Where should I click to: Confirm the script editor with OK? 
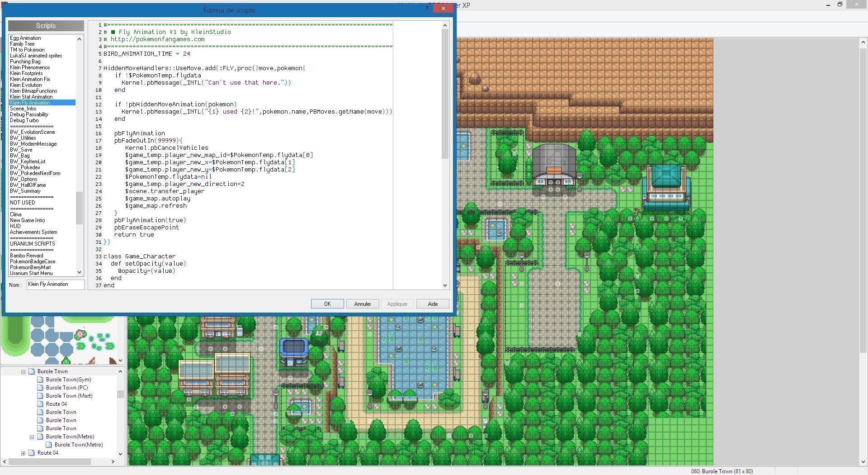pos(327,304)
